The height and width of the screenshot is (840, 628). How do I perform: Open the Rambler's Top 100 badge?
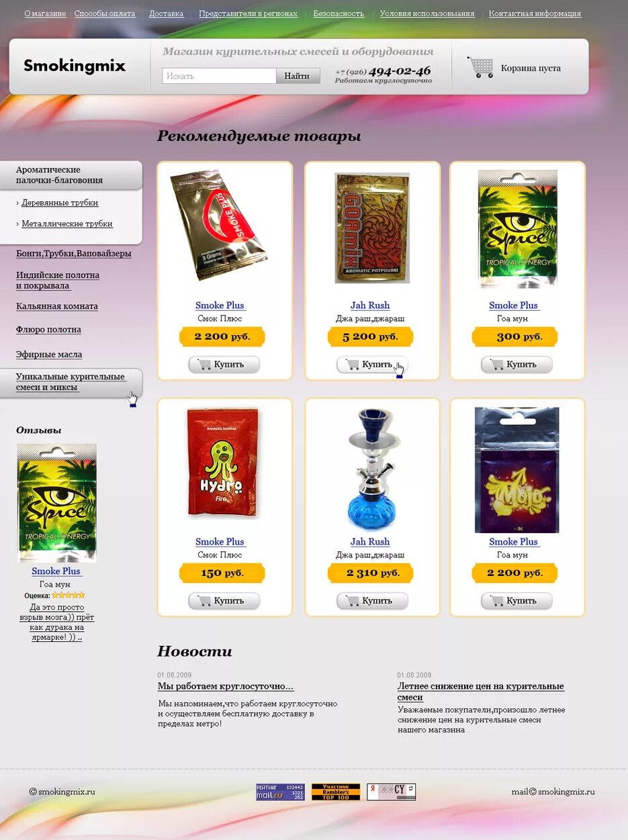coord(336,792)
